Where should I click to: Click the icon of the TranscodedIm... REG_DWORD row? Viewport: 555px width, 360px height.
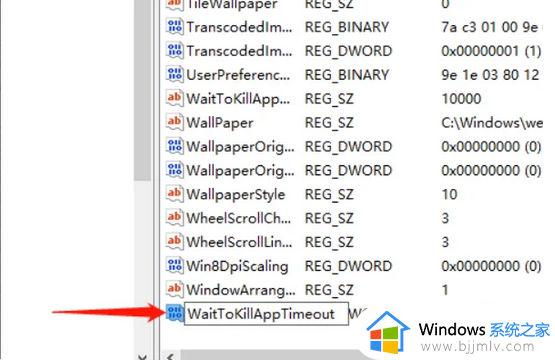coord(175,51)
